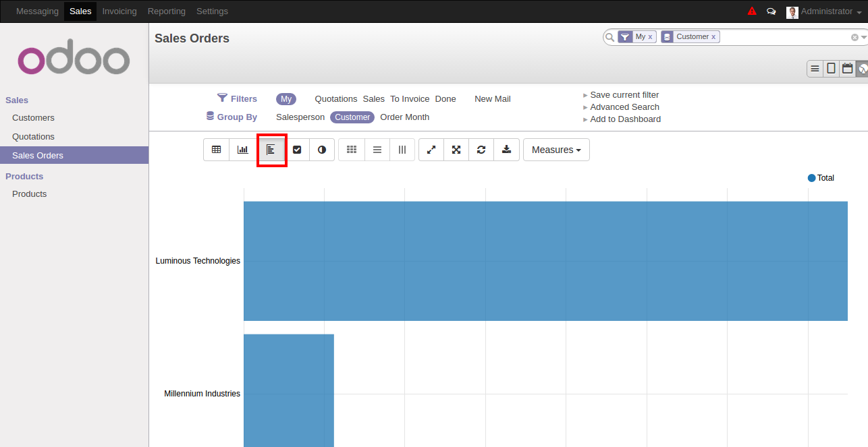
Task: Open the Reporting menu
Action: (167, 11)
